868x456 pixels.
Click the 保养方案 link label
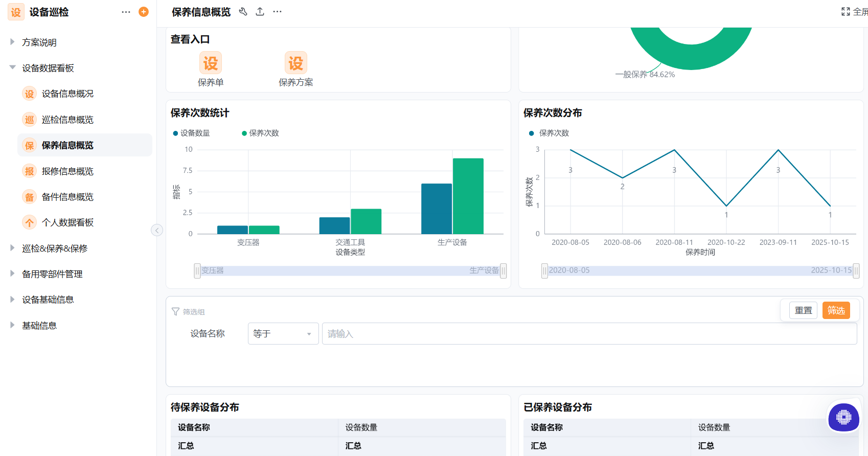click(x=296, y=82)
